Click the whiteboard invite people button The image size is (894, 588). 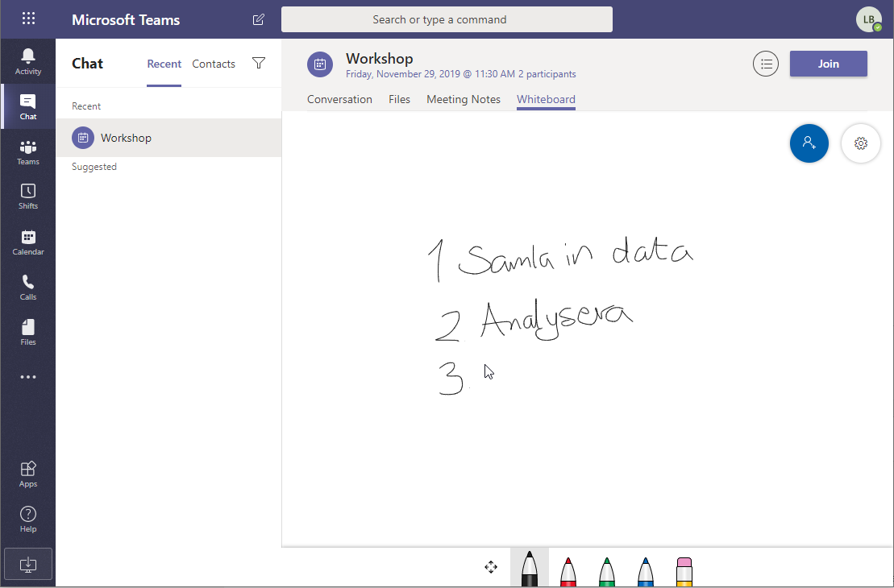tap(809, 143)
